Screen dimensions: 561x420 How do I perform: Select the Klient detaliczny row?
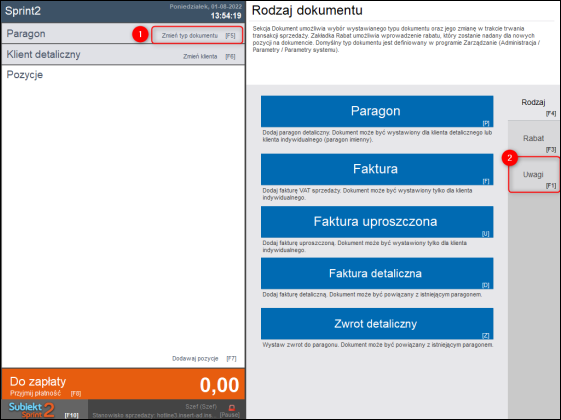(x=123, y=54)
